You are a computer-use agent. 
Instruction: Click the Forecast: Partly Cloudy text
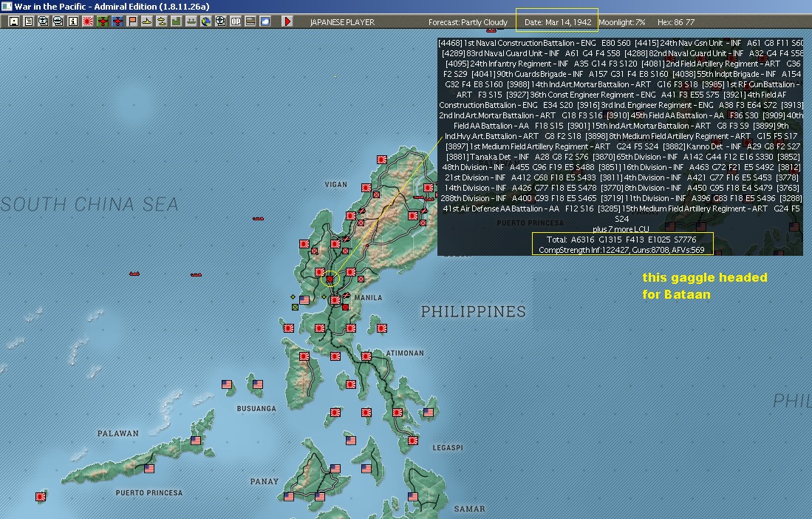(x=468, y=22)
